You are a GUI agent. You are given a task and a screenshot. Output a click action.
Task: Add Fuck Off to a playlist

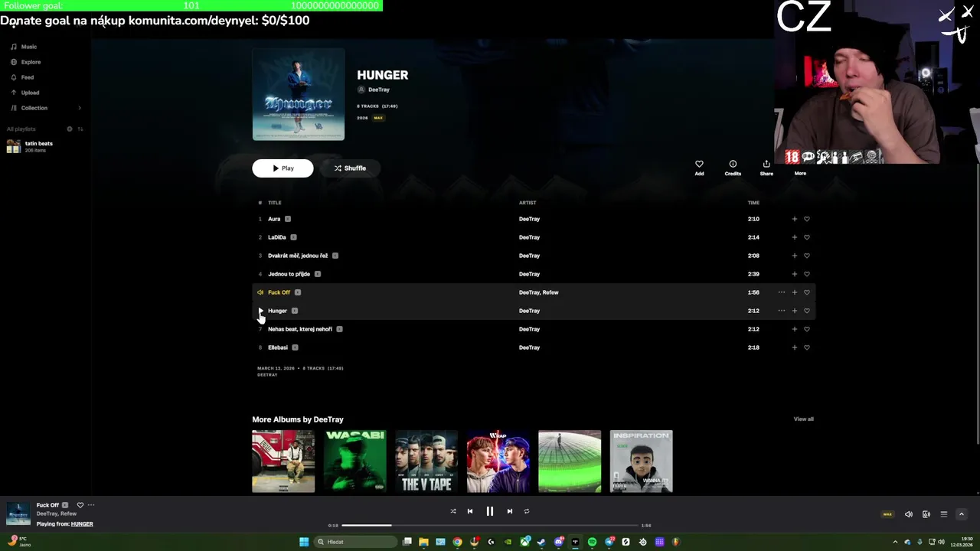point(794,292)
